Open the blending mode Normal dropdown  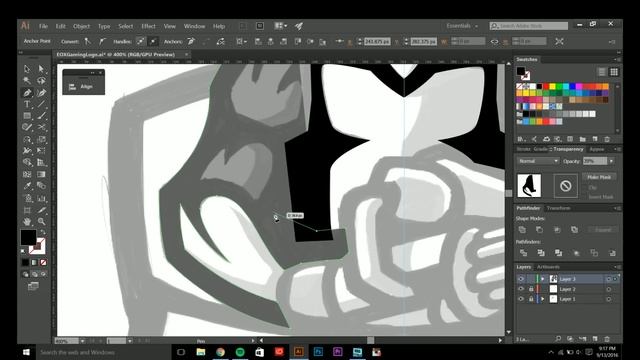(x=538, y=161)
